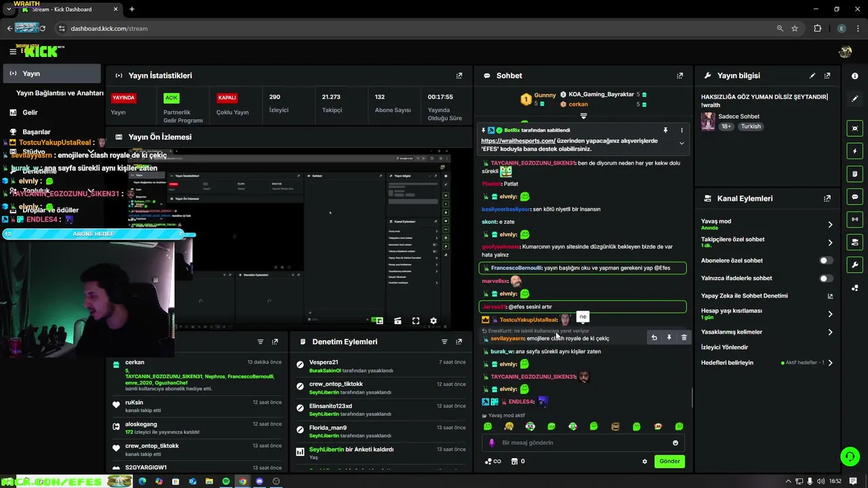
Task: Click the lightning bolt icon in right toolbar
Action: 855,151
